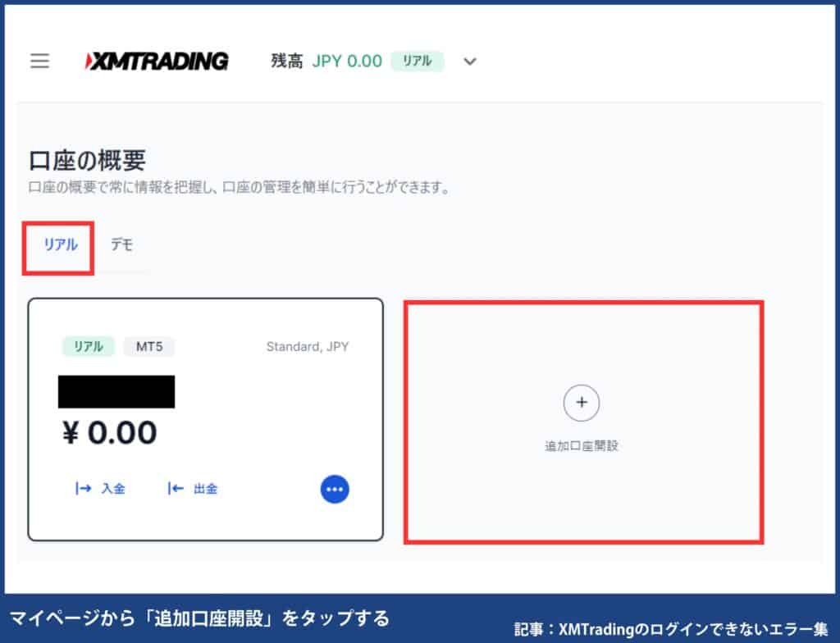Click the plus icon to add account
840x643 pixels.
[x=582, y=403]
